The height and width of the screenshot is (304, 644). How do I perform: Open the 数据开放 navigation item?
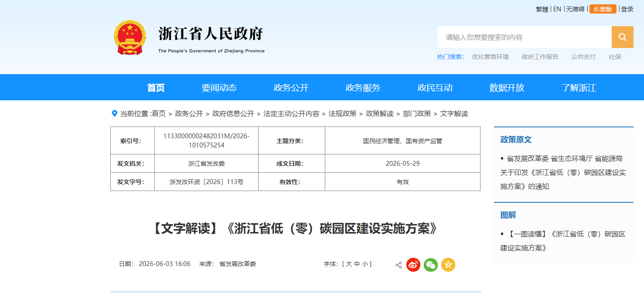[x=507, y=88]
